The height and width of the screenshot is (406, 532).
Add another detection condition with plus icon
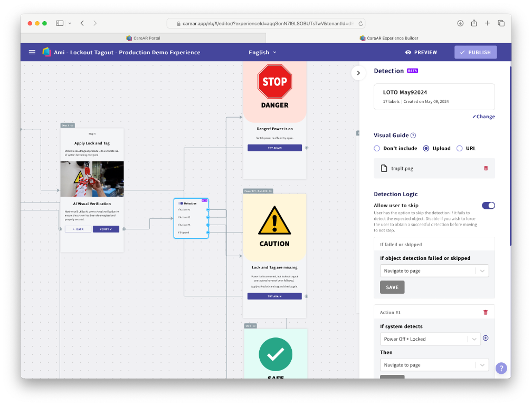[x=486, y=338]
